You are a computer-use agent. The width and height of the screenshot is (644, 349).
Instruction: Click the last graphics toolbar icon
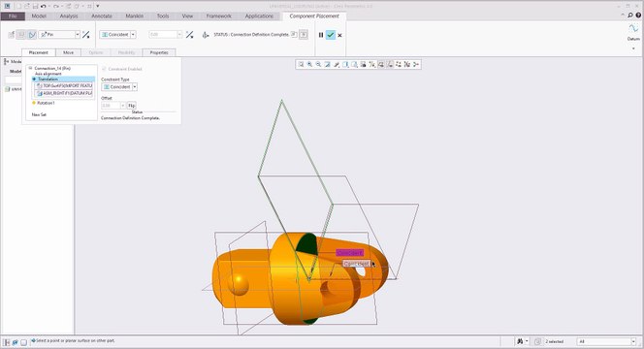[416, 64]
